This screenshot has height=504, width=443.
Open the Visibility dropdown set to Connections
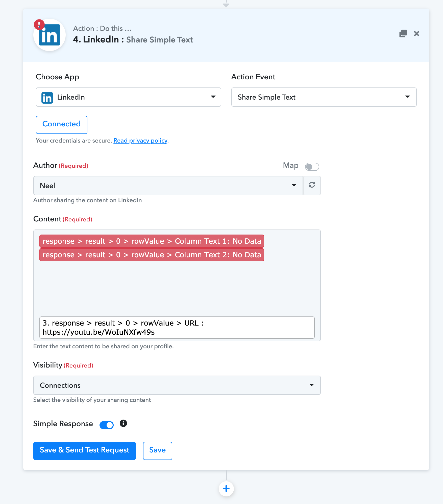177,385
